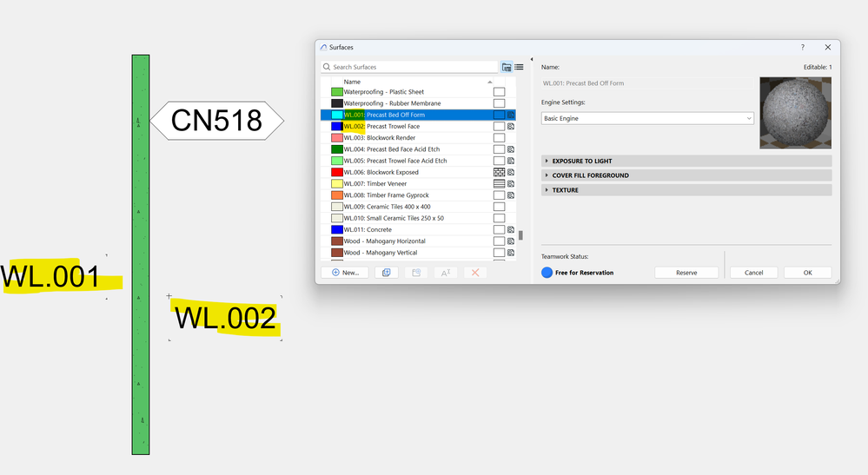Click the cyan swatch of WL.001
The width and height of the screenshot is (868, 475).
(x=336, y=115)
